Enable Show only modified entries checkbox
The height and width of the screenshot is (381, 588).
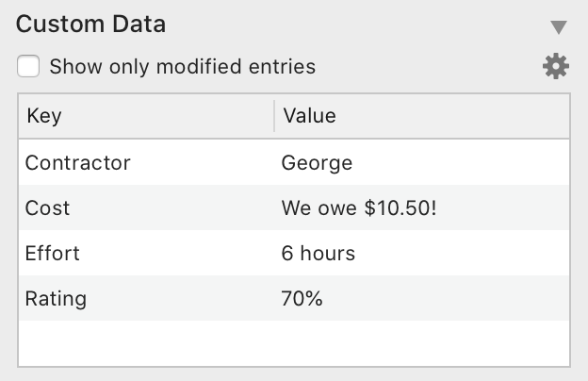pyautogui.click(x=28, y=67)
